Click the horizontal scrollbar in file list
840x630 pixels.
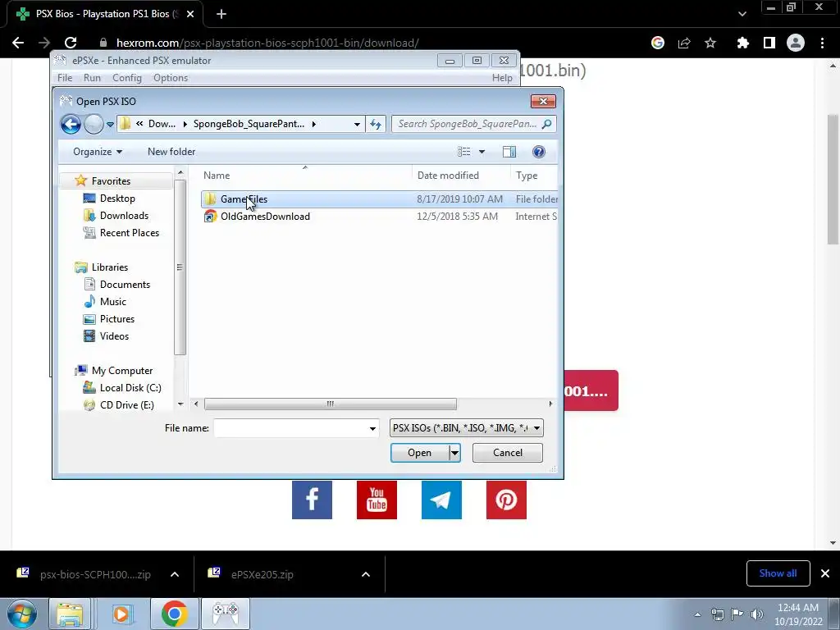(x=330, y=404)
